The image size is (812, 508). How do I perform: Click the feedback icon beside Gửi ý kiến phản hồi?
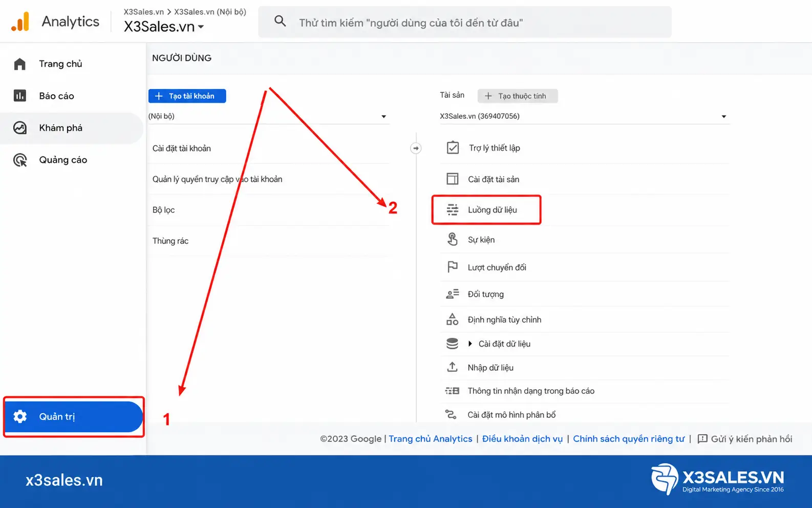tap(702, 439)
